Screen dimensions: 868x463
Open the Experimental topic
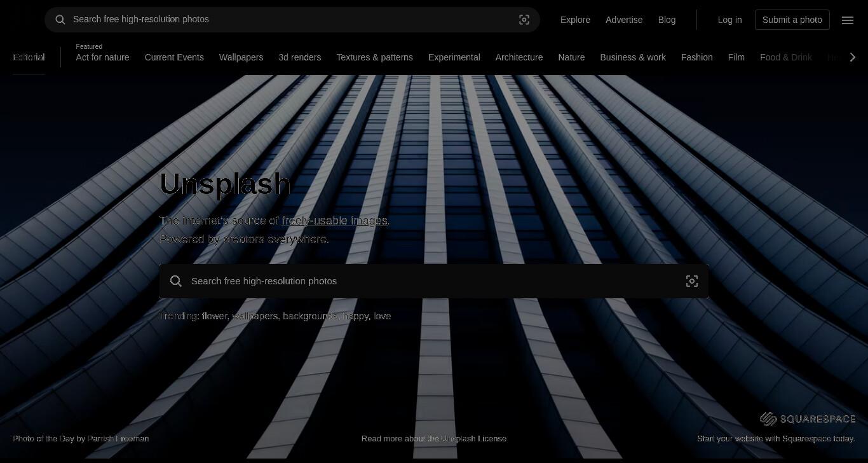click(x=454, y=57)
